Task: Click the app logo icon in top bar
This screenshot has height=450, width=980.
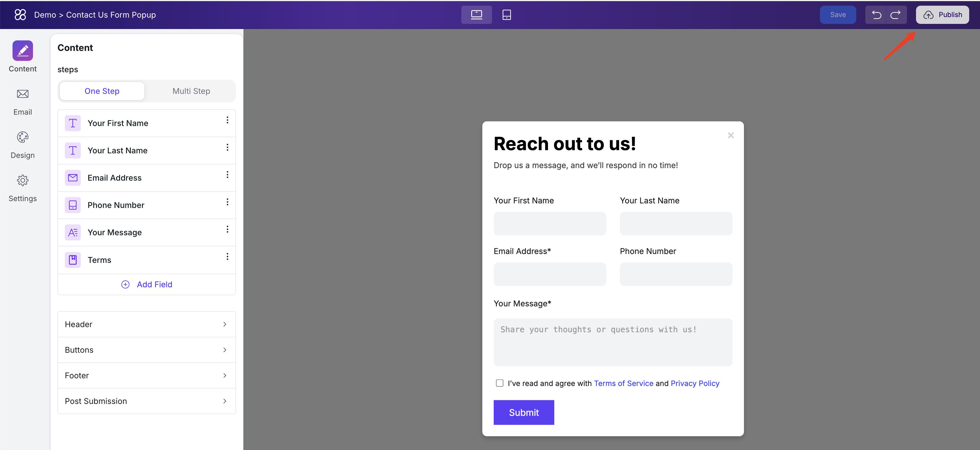Action: pyautogui.click(x=20, y=15)
